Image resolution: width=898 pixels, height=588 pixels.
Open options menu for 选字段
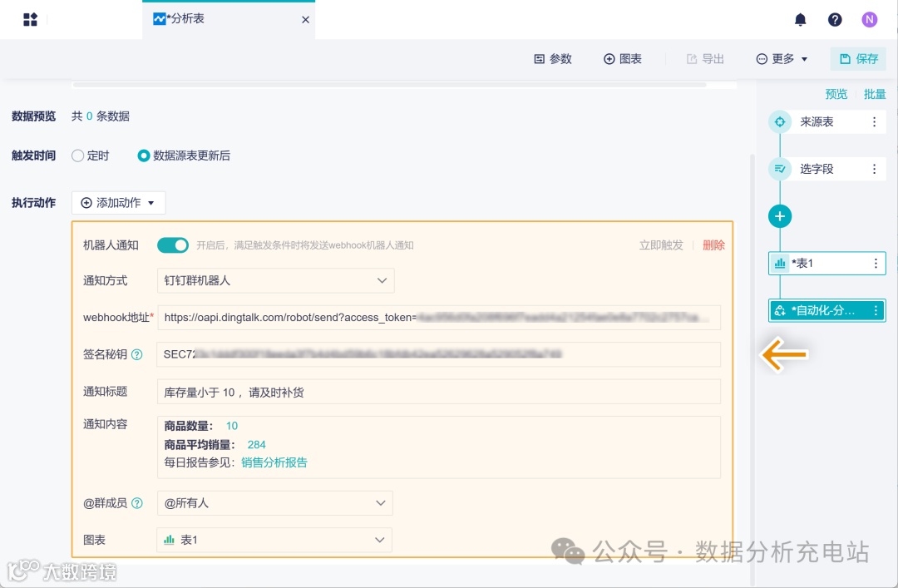874,169
